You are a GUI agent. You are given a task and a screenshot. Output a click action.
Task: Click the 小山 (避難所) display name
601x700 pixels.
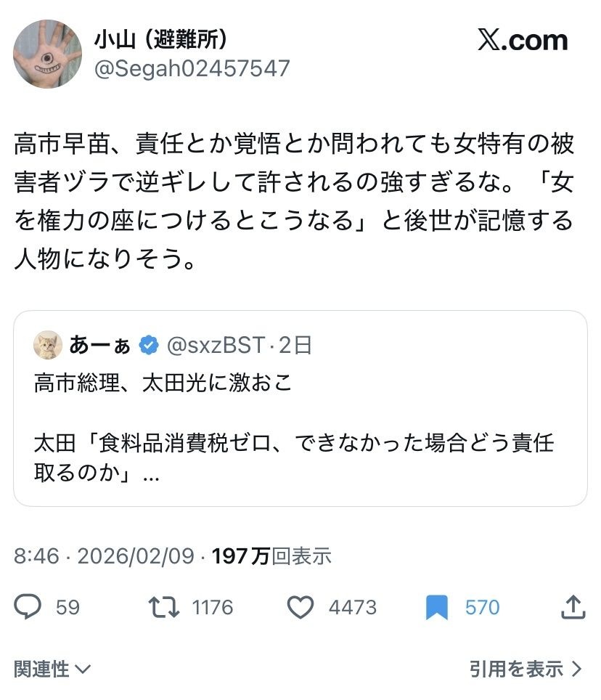[165, 39]
